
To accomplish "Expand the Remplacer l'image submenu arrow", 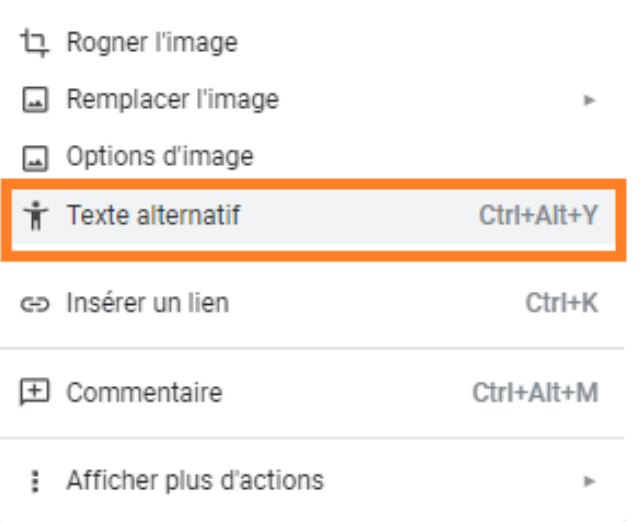I will (589, 100).
